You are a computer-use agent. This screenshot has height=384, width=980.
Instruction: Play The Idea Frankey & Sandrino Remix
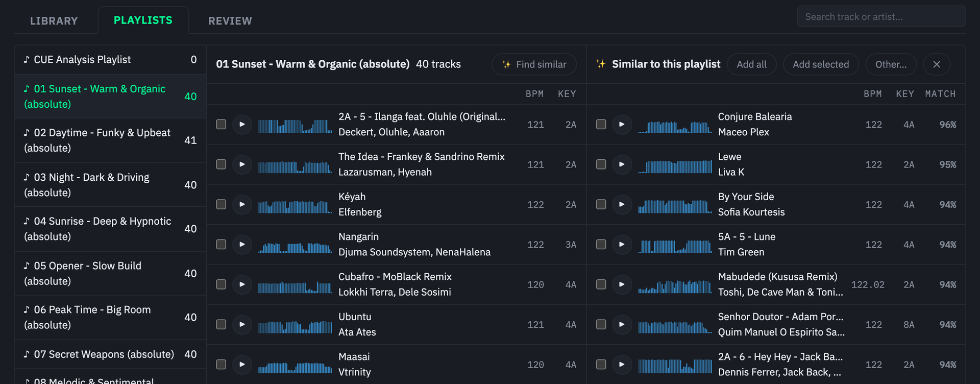pyautogui.click(x=242, y=164)
